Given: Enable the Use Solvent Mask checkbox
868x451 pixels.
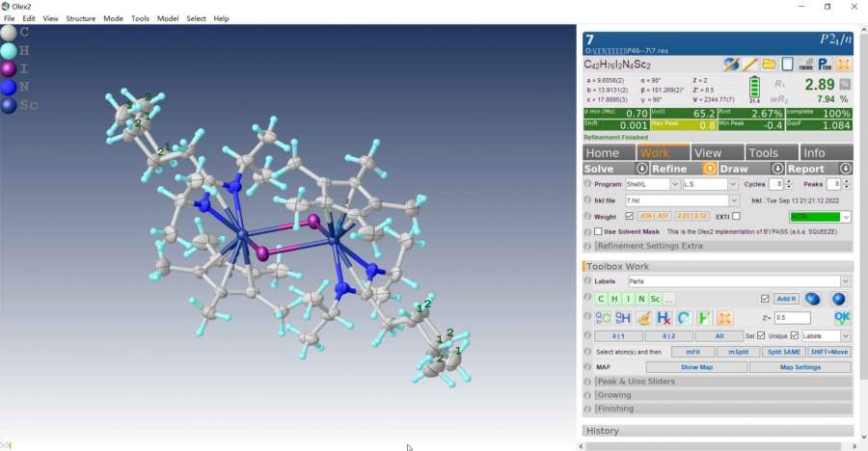Looking at the screenshot, I should tap(598, 232).
